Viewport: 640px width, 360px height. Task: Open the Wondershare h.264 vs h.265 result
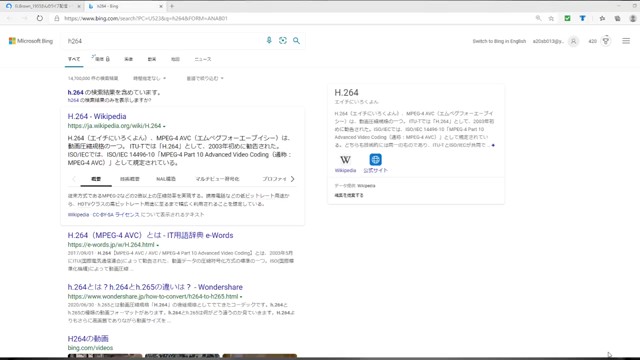(155, 287)
